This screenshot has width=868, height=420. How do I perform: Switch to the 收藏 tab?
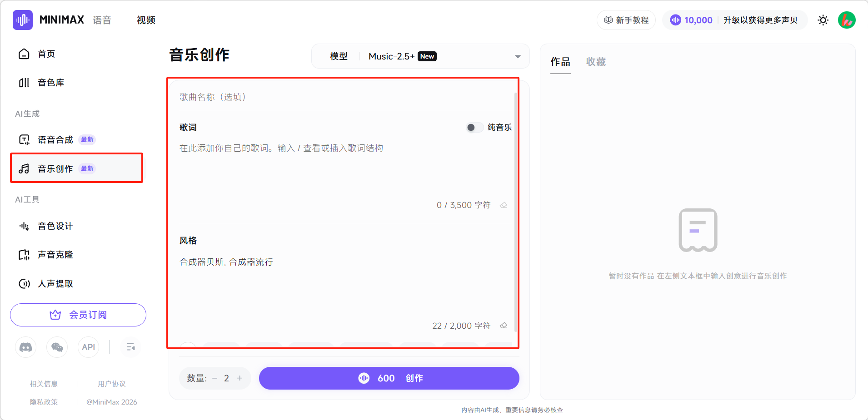point(596,62)
